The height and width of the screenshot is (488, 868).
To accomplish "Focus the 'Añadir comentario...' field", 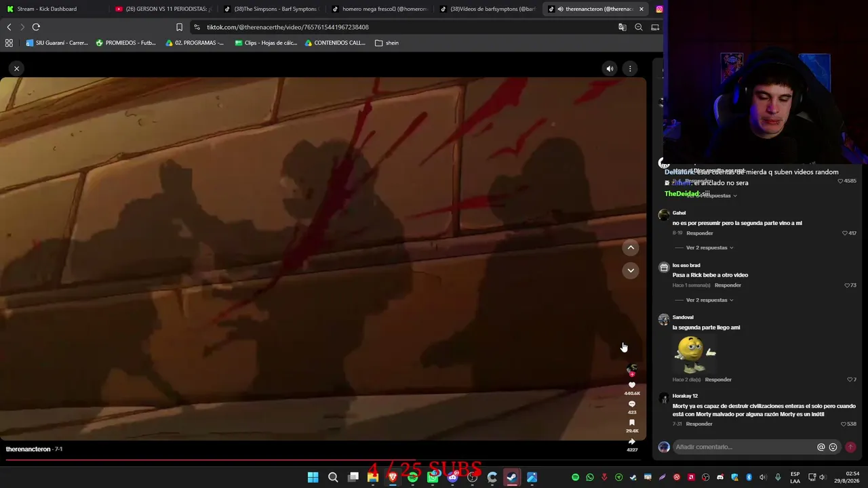I will pos(743,447).
